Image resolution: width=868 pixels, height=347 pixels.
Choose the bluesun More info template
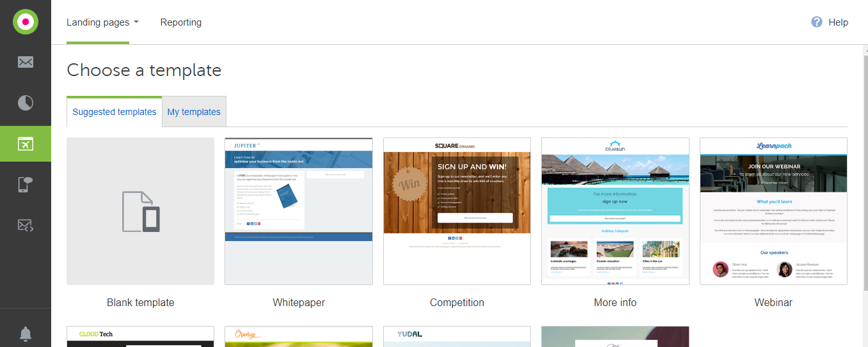click(615, 211)
